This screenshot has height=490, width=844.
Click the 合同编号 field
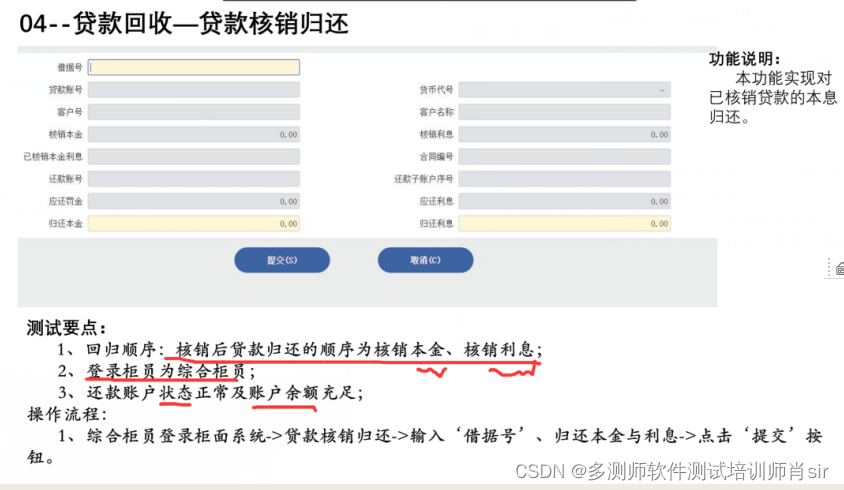565,157
